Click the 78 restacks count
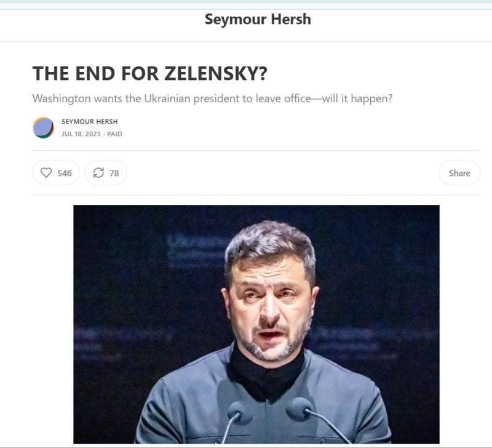 pyautogui.click(x=114, y=173)
